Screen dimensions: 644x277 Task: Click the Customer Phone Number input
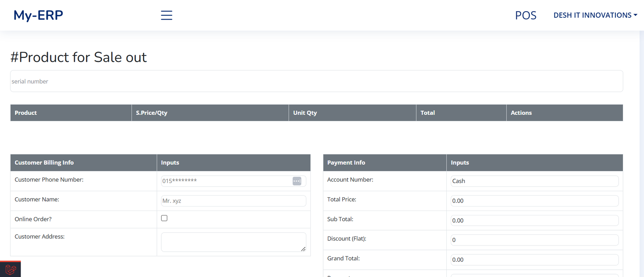coord(225,181)
